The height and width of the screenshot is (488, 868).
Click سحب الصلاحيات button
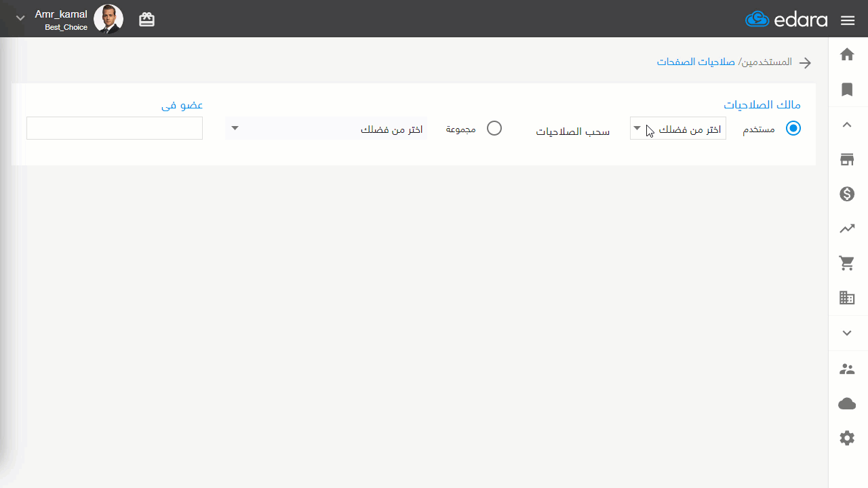(573, 131)
